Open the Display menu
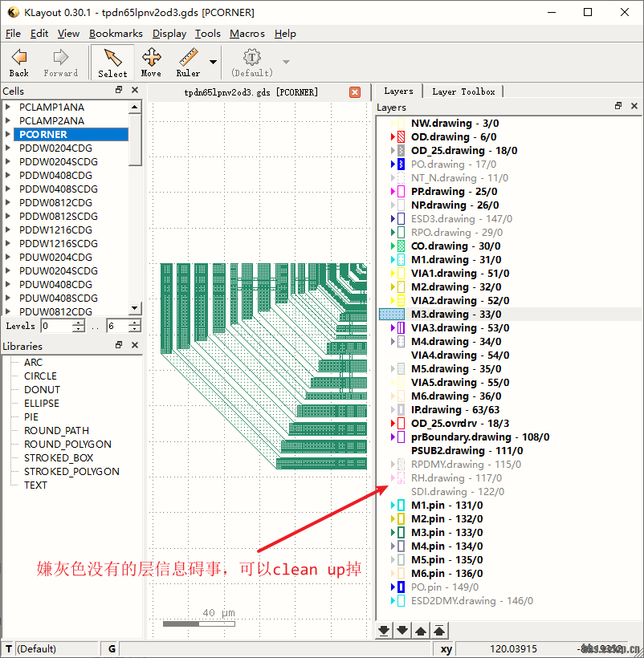Image resolution: width=644 pixels, height=658 pixels. (x=169, y=34)
